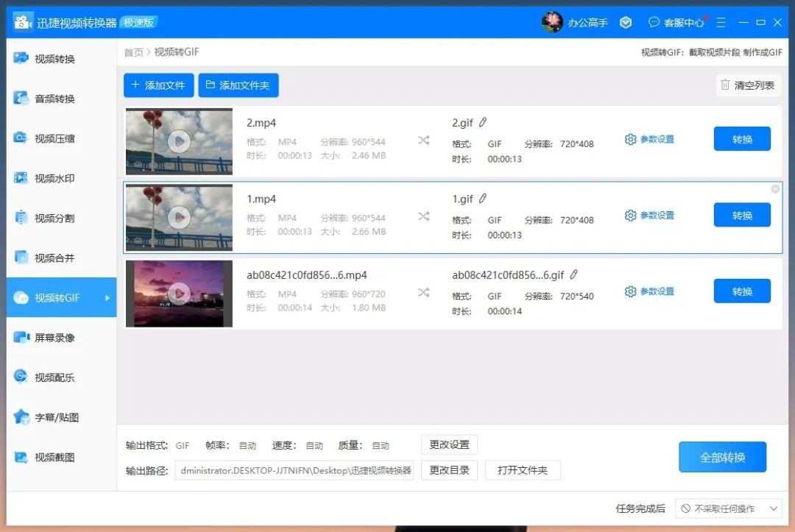The height and width of the screenshot is (532, 795).
Task: Clear the list with 清空列表
Action: pyautogui.click(x=749, y=85)
